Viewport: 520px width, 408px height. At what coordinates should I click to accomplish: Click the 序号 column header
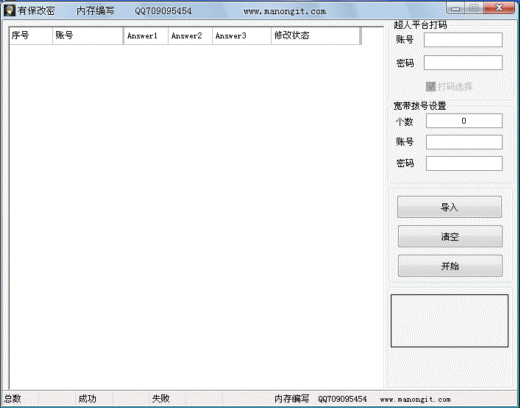pos(31,35)
